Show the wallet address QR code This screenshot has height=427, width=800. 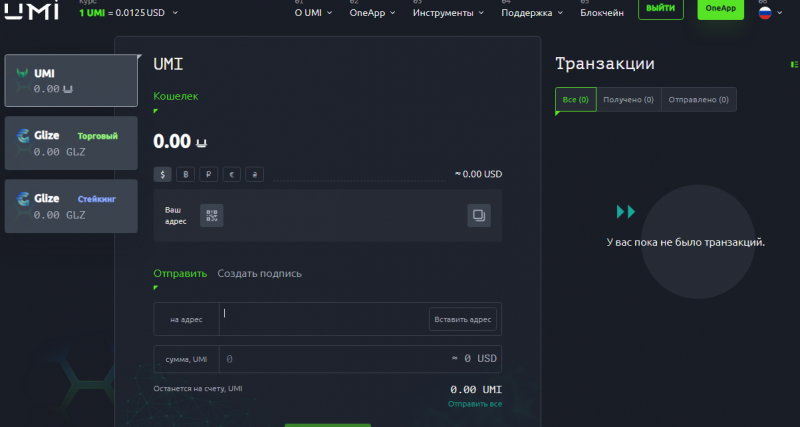point(212,215)
